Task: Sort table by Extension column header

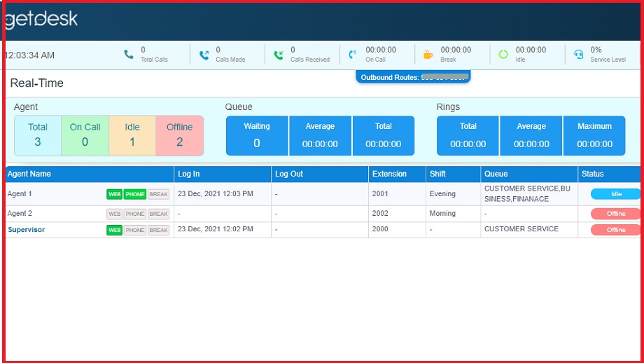Action: click(x=389, y=174)
